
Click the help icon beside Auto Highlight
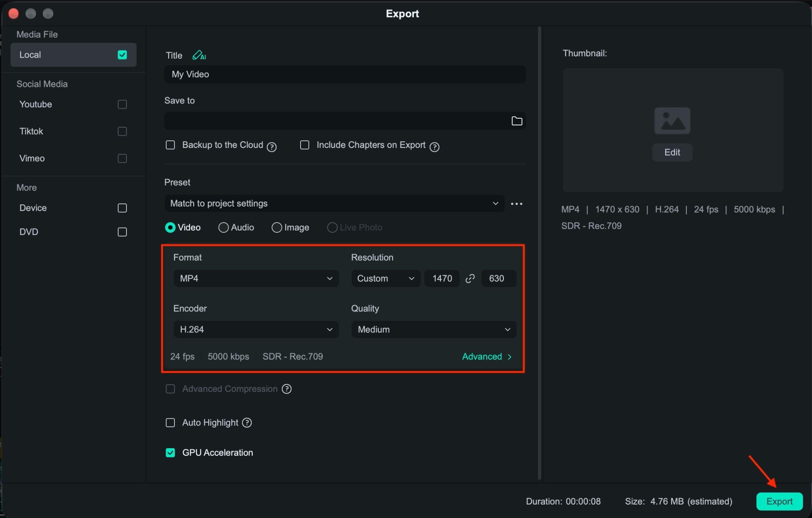(x=247, y=423)
